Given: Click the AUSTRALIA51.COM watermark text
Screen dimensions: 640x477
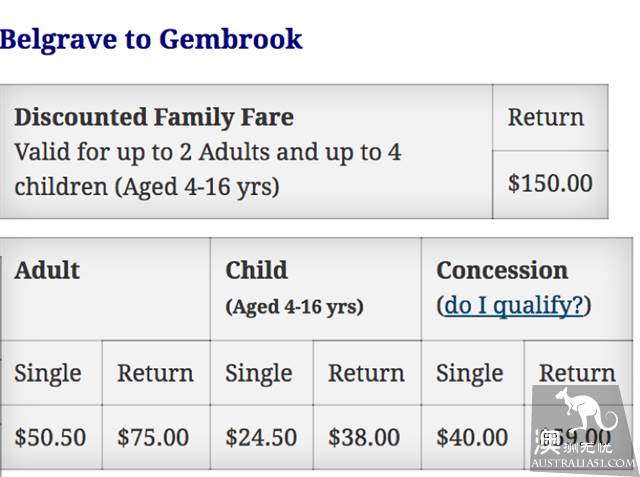Looking at the screenshot, I should click(x=583, y=463).
